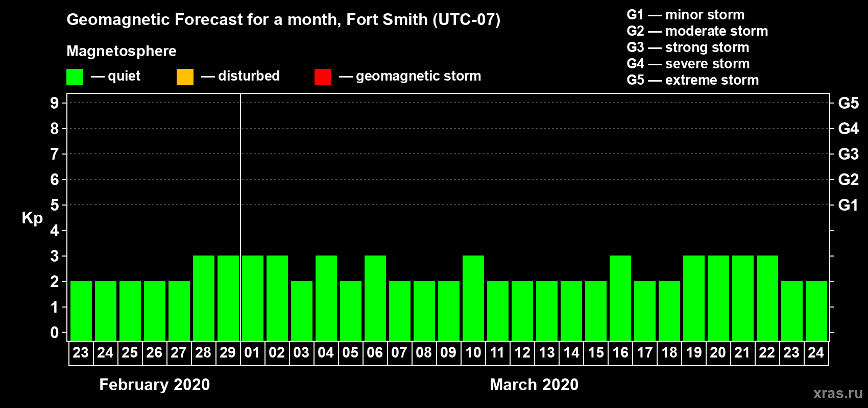Click the G3 right-axis label
Screen dimensions: 868x408
click(x=849, y=154)
